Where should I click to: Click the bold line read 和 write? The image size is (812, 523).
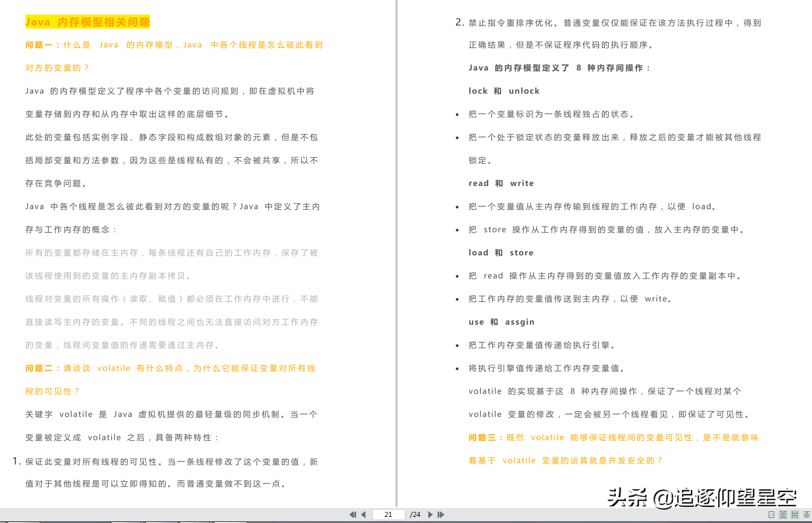pyautogui.click(x=501, y=183)
